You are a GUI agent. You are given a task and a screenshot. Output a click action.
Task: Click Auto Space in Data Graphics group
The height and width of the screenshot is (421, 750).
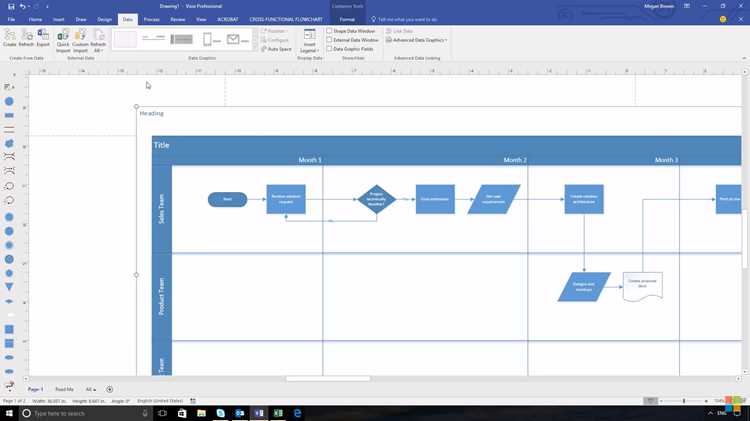(276, 49)
